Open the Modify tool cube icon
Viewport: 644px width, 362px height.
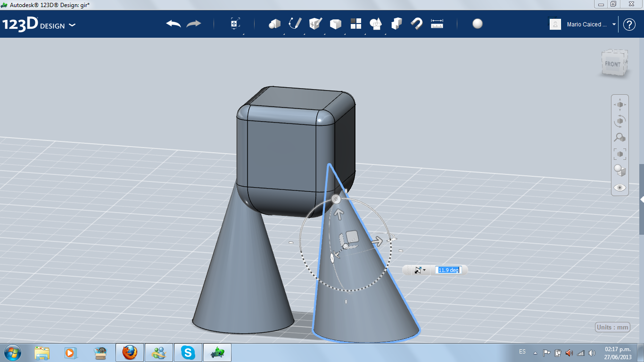point(336,24)
